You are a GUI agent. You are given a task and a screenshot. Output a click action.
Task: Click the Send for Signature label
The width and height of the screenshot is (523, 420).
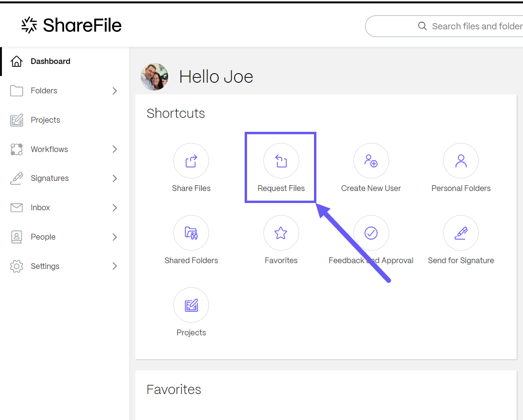pyautogui.click(x=461, y=260)
